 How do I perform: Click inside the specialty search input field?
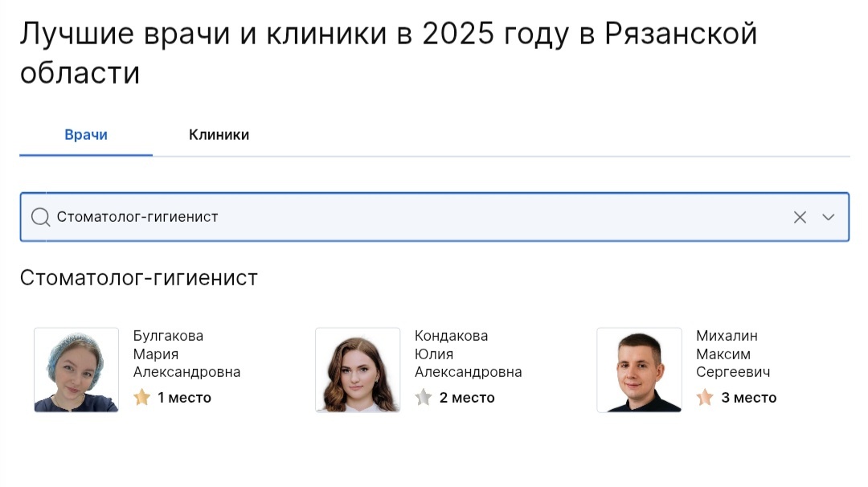tap(321, 217)
